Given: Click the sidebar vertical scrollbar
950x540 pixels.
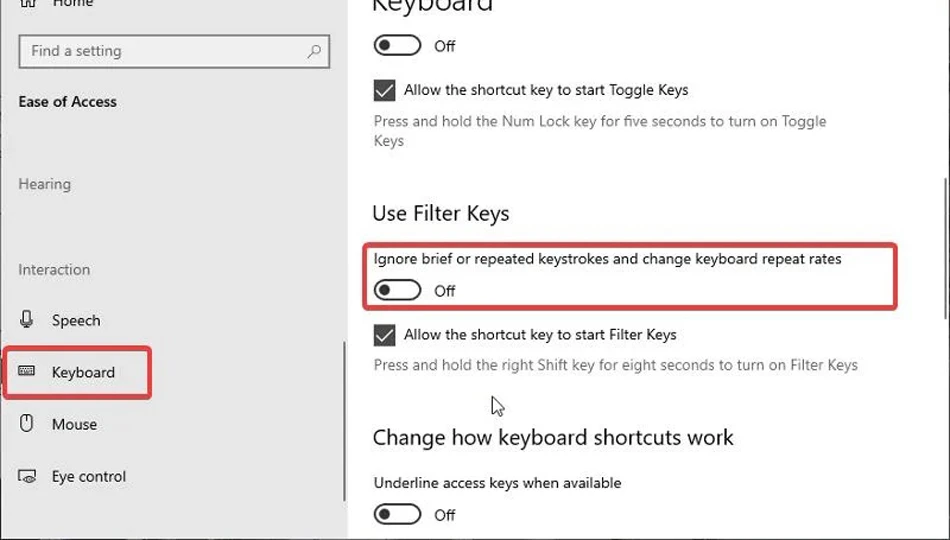Looking at the screenshot, I should point(344,421).
